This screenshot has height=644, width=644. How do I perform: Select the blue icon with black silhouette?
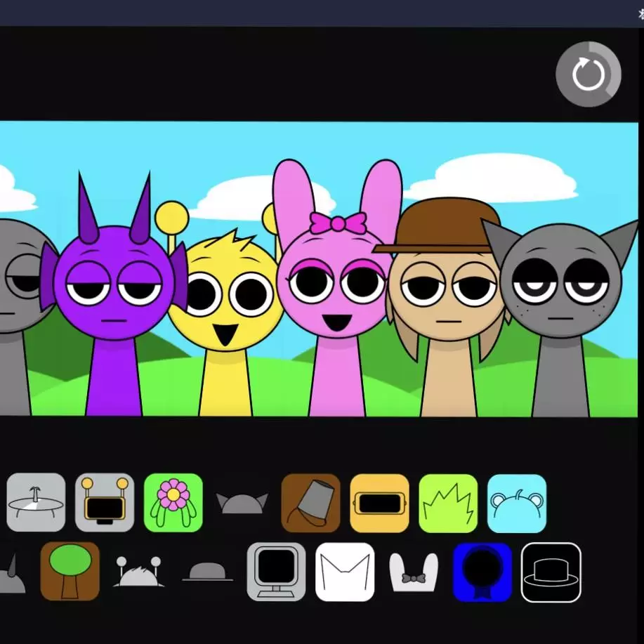482,571
